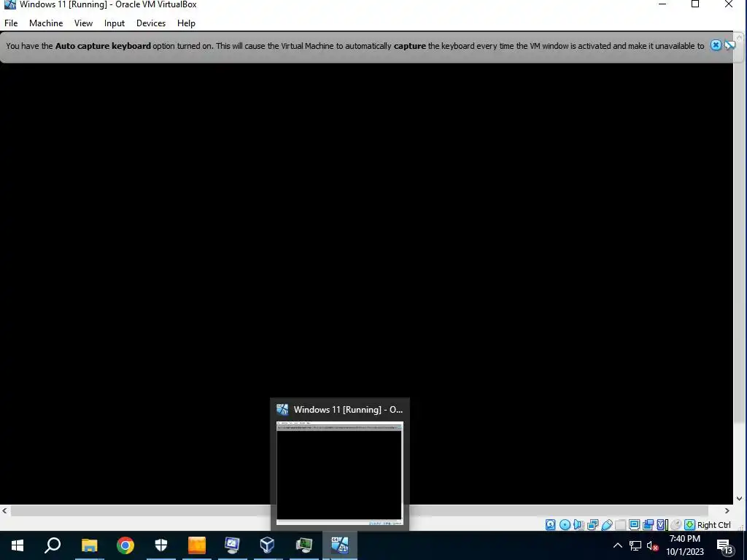Click the Windows 11 VM taskbar icon
The height and width of the screenshot is (560, 747).
[340, 545]
